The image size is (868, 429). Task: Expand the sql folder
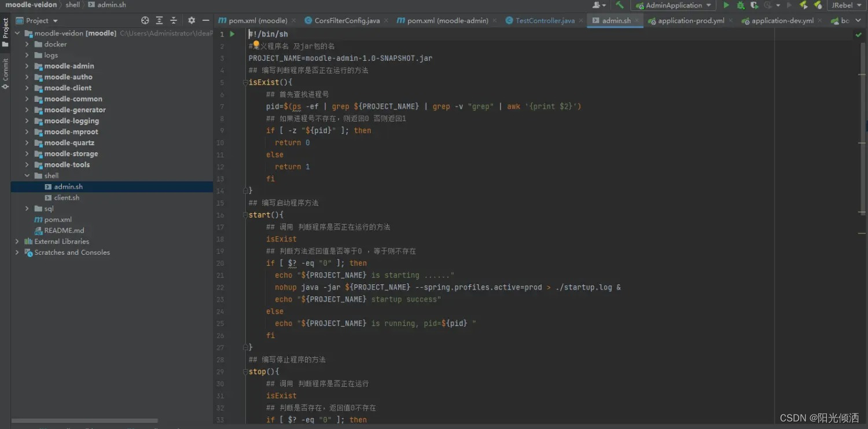coord(27,208)
